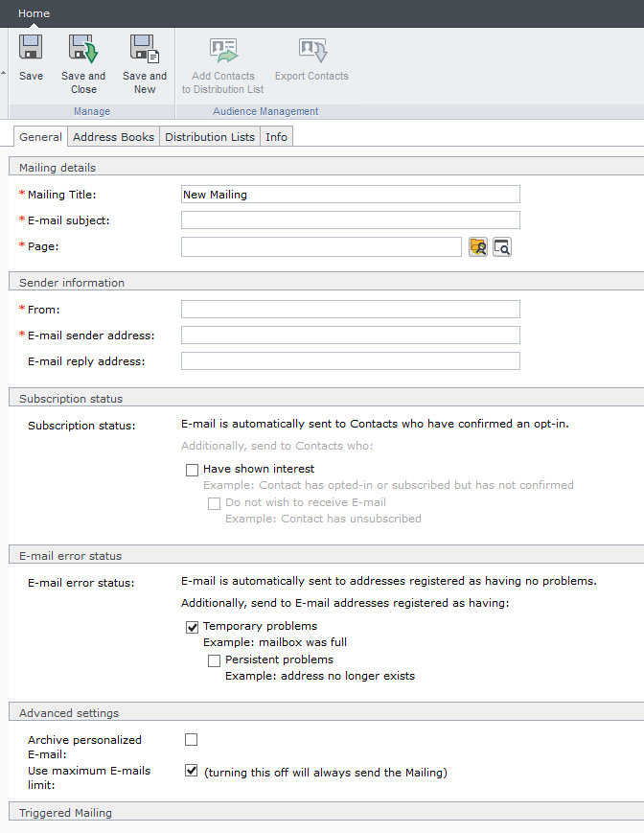Enable the Have shown interest checkbox
Viewport: 644px width, 833px height.
(192, 470)
